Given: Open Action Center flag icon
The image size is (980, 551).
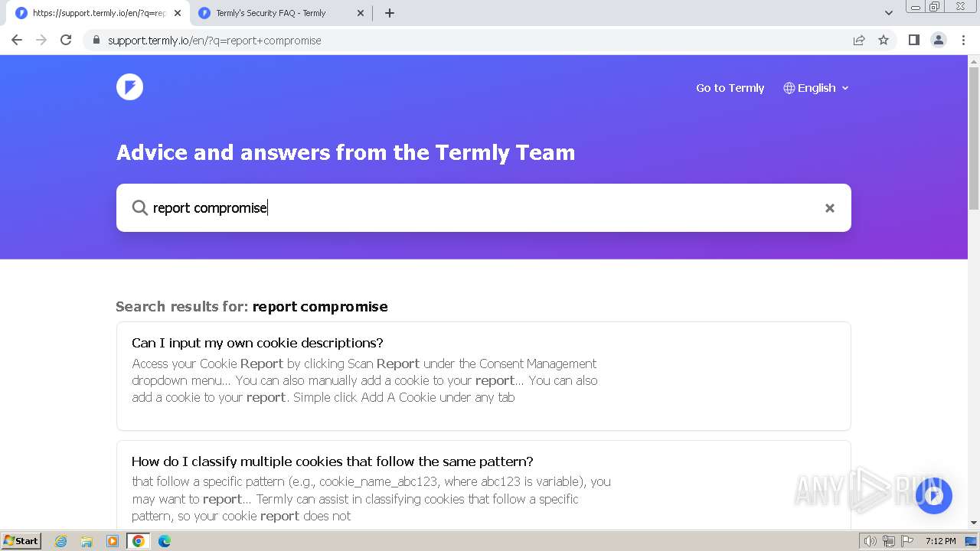Looking at the screenshot, I should click(907, 541).
